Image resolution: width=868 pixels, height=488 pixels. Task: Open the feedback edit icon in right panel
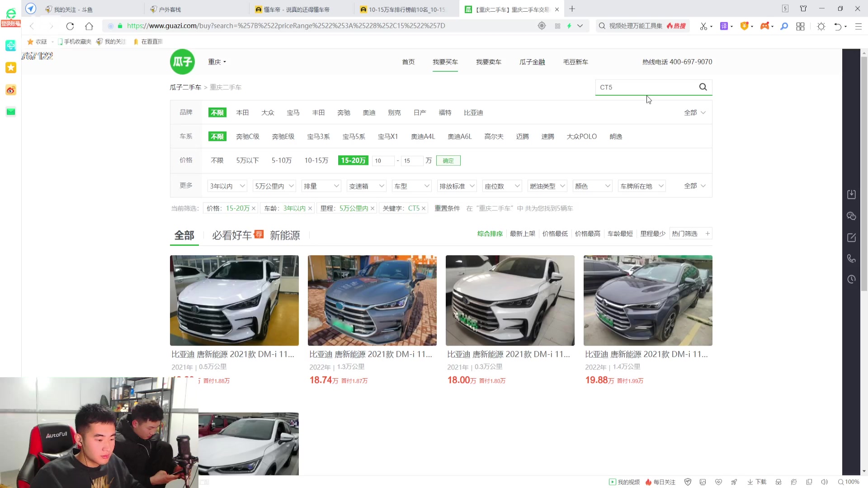pos(851,237)
